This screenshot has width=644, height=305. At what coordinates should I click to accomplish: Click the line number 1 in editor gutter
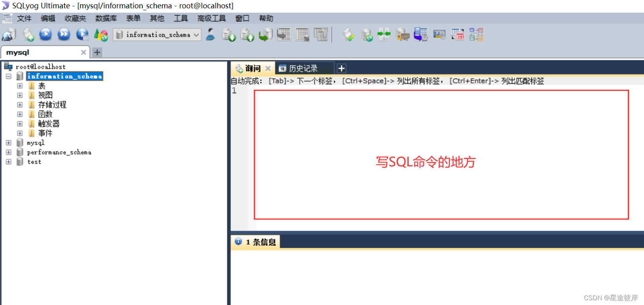[x=234, y=90]
